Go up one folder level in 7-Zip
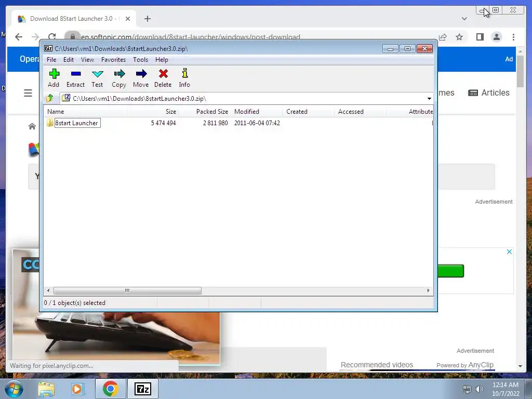 (x=50, y=98)
